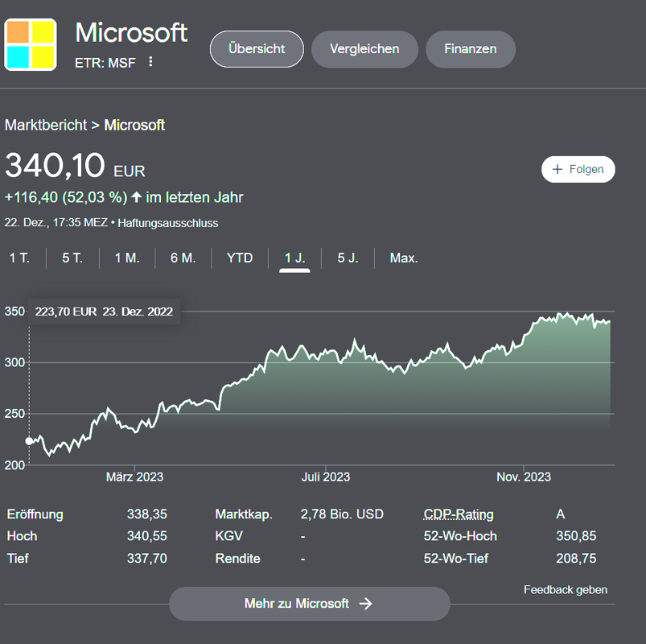This screenshot has width=646, height=644.
Task: Click the 200 y-axis label
Action: click(x=14, y=465)
